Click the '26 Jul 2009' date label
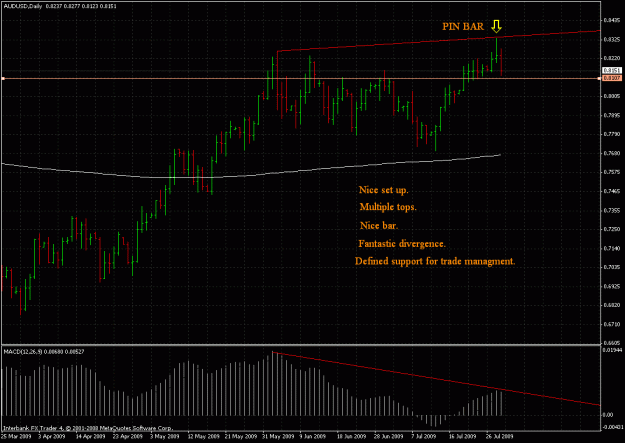The width and height of the screenshot is (625, 443). pos(499,436)
